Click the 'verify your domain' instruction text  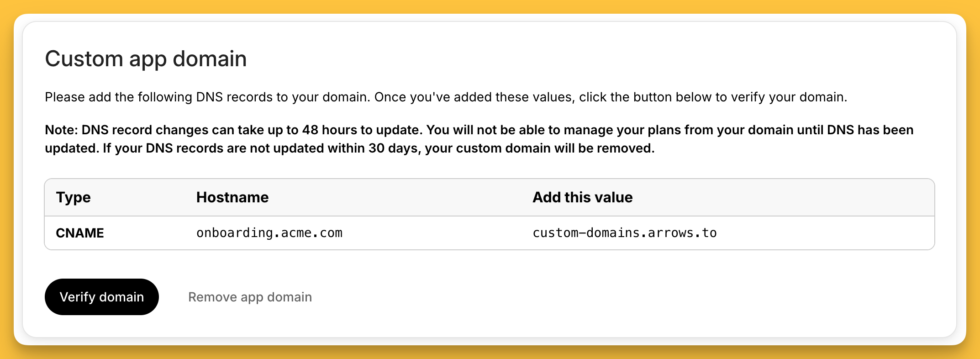pyautogui.click(x=788, y=97)
